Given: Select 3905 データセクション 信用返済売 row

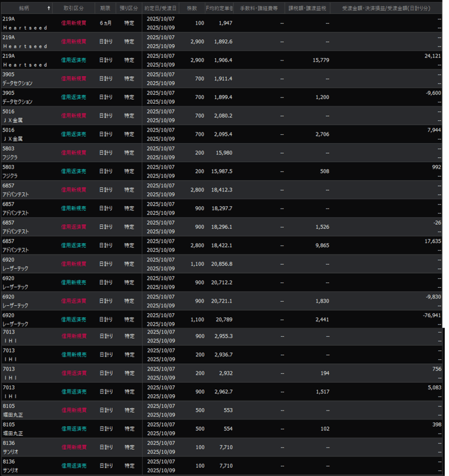Looking at the screenshot, I should click(223, 97).
